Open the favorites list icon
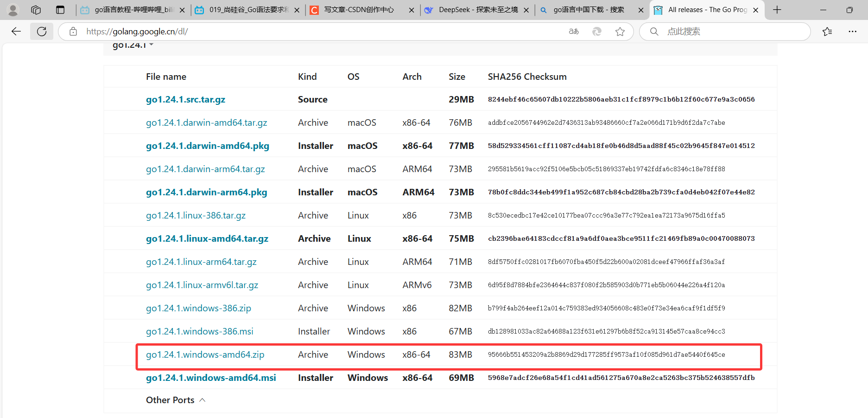The width and height of the screenshot is (868, 418). pyautogui.click(x=827, y=32)
